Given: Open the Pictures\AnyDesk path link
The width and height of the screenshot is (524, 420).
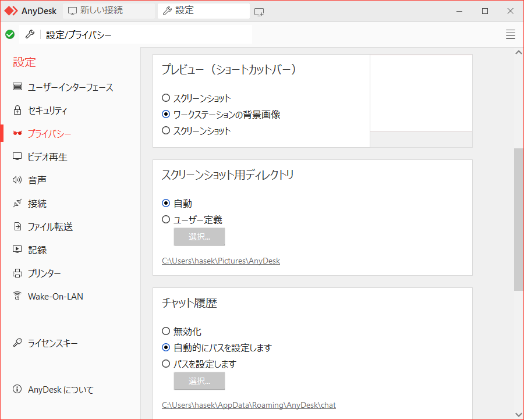Looking at the screenshot, I should (221, 261).
